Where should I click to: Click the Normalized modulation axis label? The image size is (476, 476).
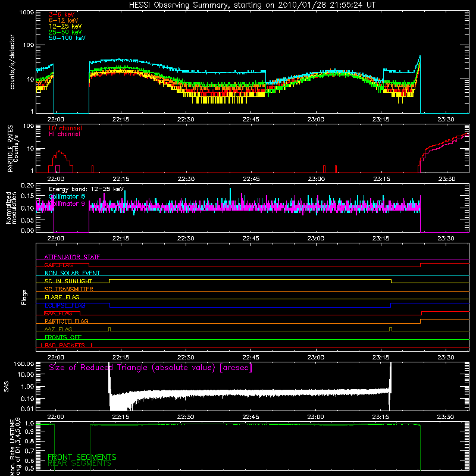[11, 208]
